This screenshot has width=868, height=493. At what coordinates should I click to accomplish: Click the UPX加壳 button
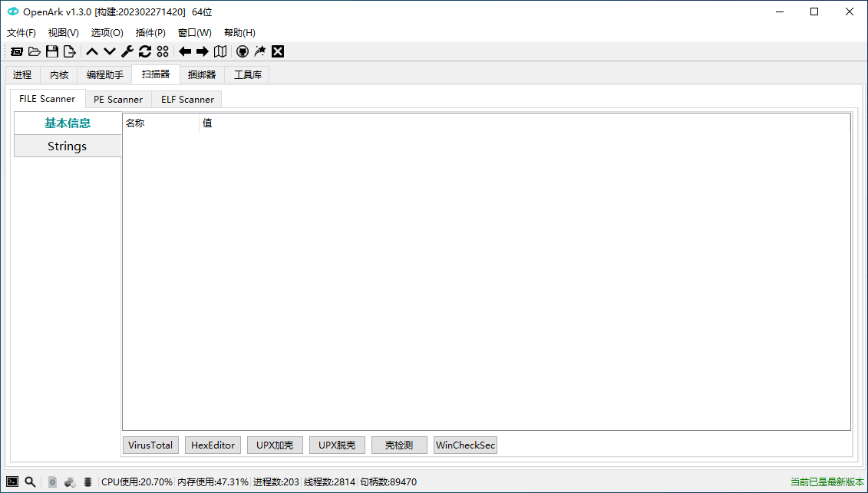click(275, 445)
